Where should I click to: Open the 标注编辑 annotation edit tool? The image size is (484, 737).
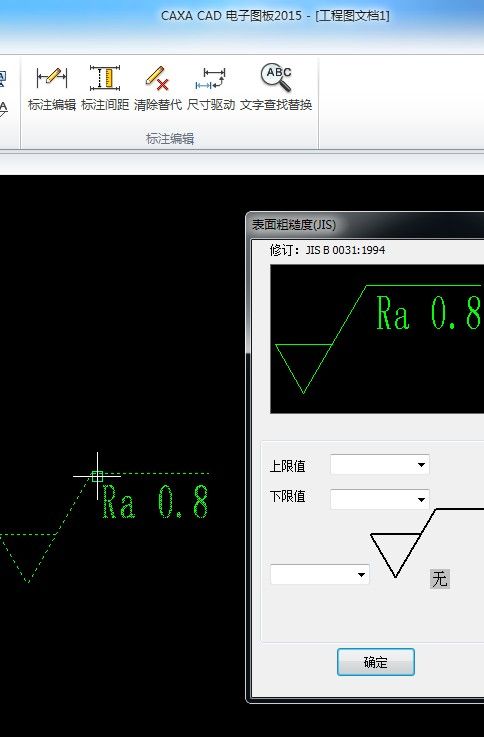point(52,88)
